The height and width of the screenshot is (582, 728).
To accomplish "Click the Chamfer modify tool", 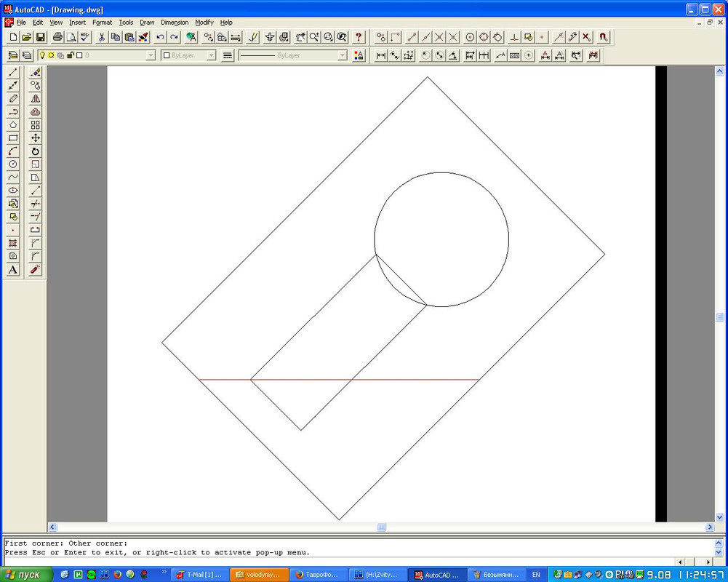I will pyautogui.click(x=36, y=243).
